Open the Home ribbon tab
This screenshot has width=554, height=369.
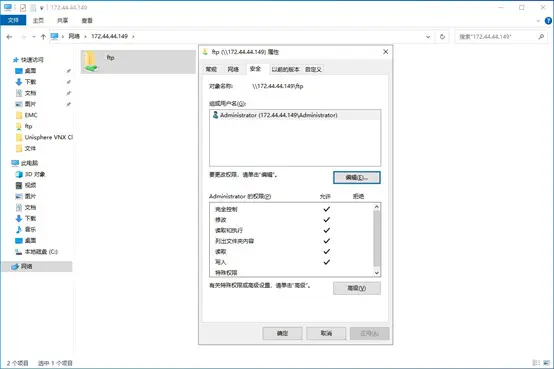coord(38,20)
